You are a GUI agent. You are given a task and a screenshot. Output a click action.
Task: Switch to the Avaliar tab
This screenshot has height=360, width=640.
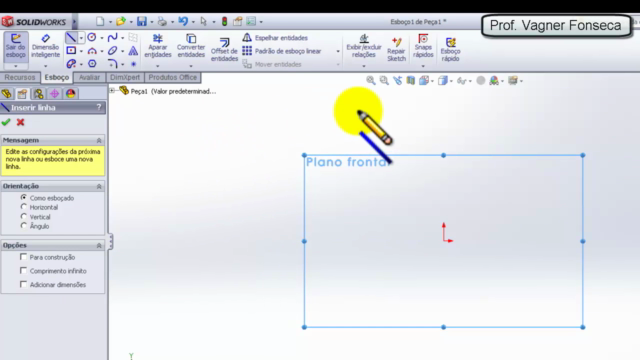pyautogui.click(x=89, y=77)
